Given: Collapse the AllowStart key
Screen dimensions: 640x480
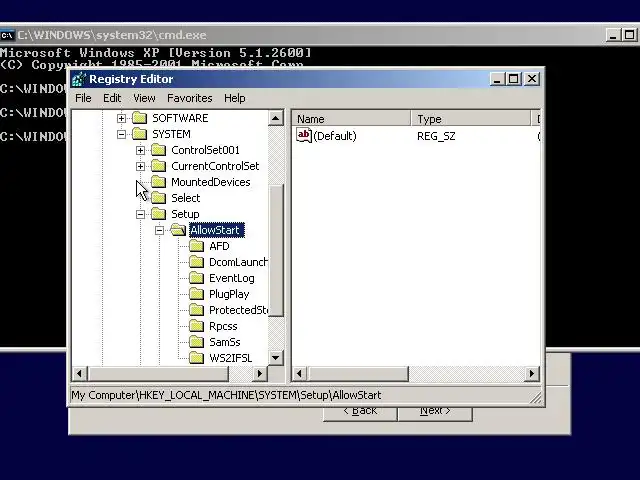Looking at the screenshot, I should coord(160,230).
